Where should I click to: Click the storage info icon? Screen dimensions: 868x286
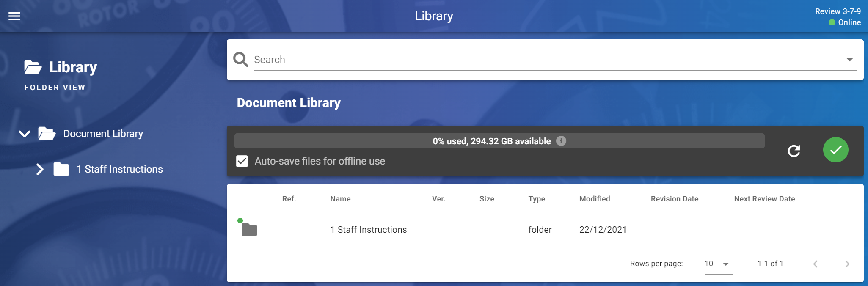561,141
